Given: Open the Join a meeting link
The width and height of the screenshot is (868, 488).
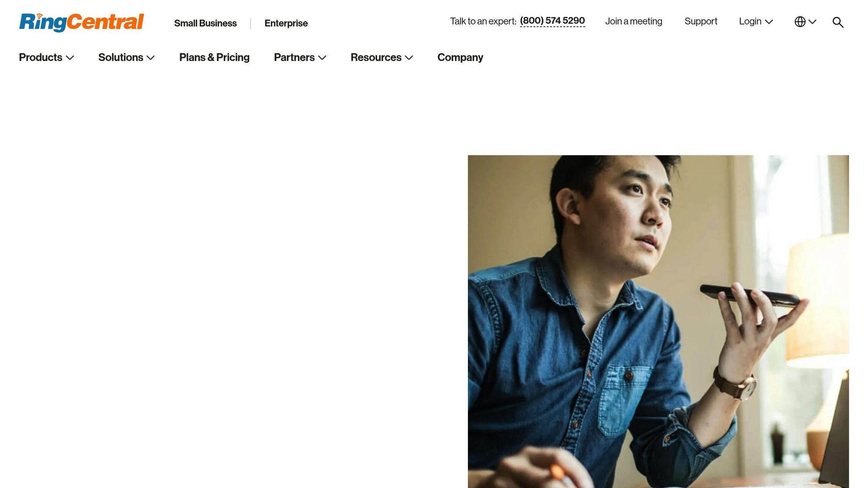Looking at the screenshot, I should coord(634,21).
